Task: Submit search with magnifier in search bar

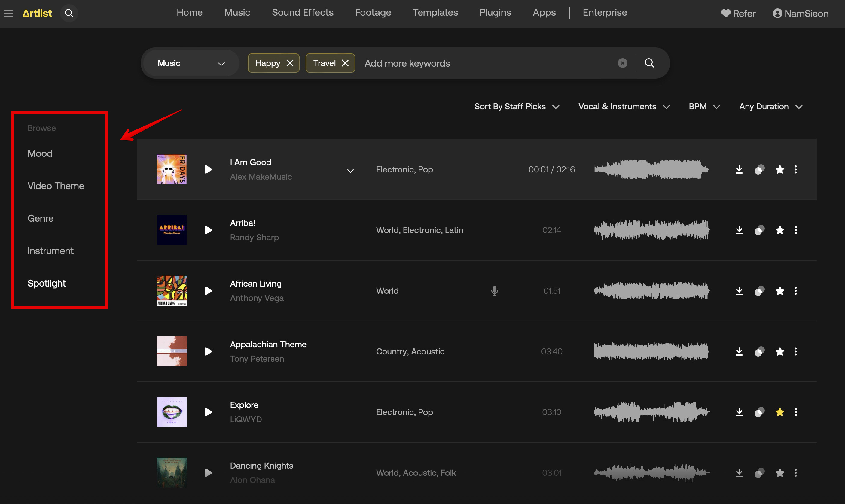Action: [649, 63]
